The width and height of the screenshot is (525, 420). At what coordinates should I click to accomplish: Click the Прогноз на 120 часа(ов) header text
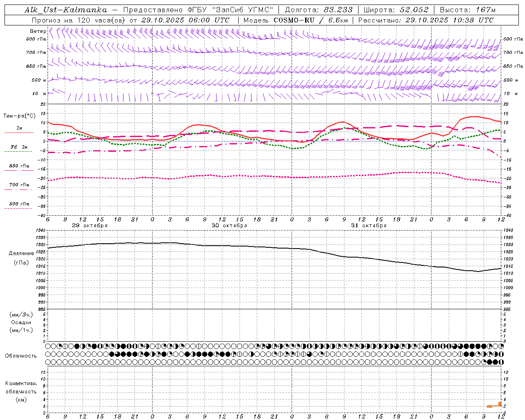click(x=131, y=20)
